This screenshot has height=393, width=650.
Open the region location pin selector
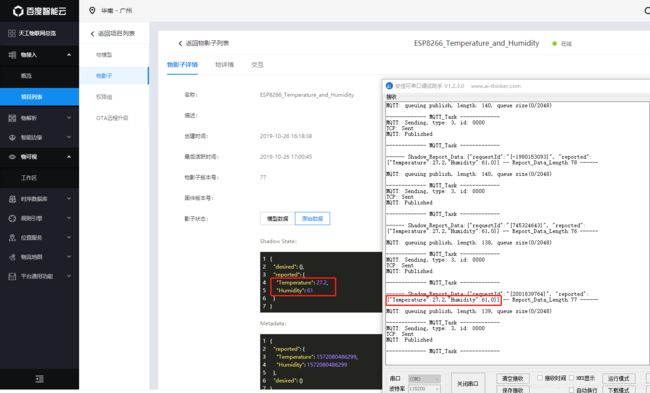pyautogui.click(x=92, y=10)
